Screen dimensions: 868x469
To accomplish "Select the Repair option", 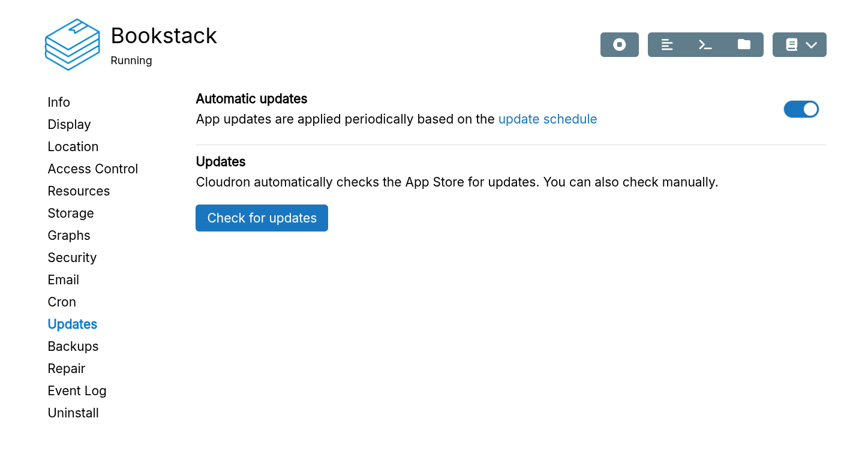I will tap(66, 368).
